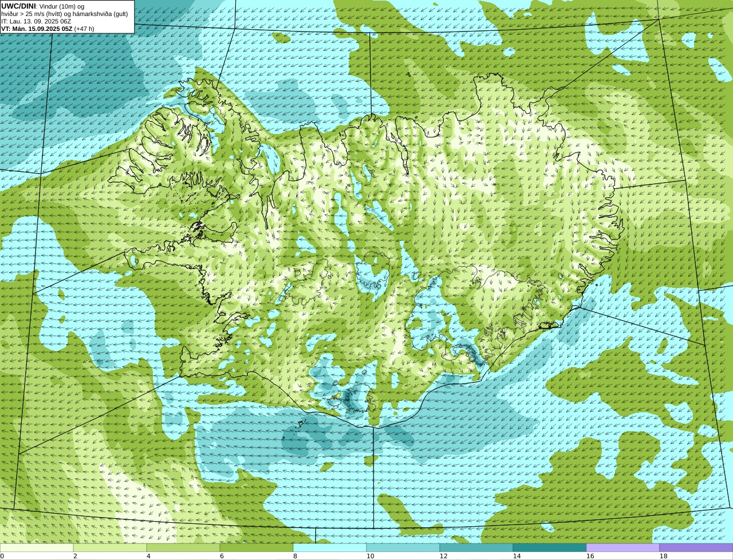Click the 2–4 m/s light yellow-green legend swatch
The width and height of the screenshot is (733, 560).
point(110,548)
